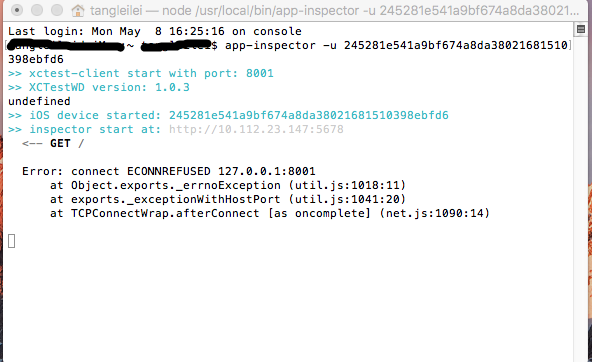592x362 pixels.
Task: Click the iOS device started line
Action: click(x=228, y=115)
